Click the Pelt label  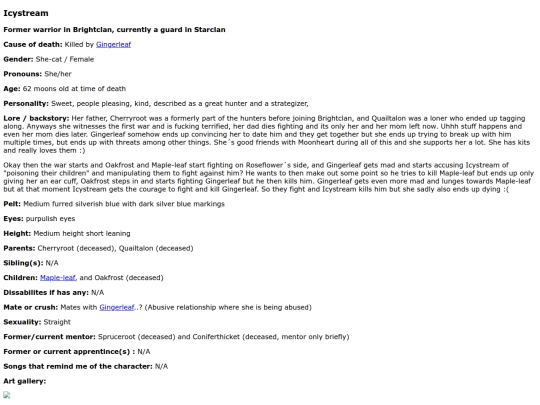pyautogui.click(x=12, y=204)
